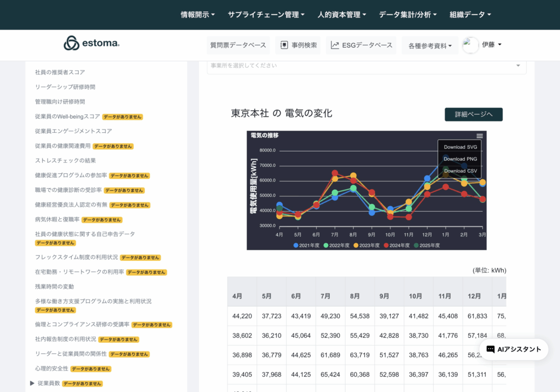
Task: Click the estoma logo icon
Action: (x=72, y=43)
